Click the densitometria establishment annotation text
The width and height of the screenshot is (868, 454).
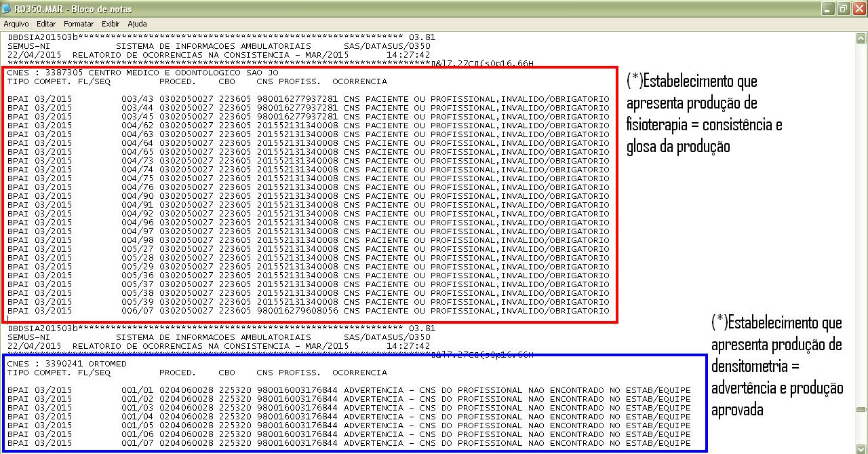point(777,366)
